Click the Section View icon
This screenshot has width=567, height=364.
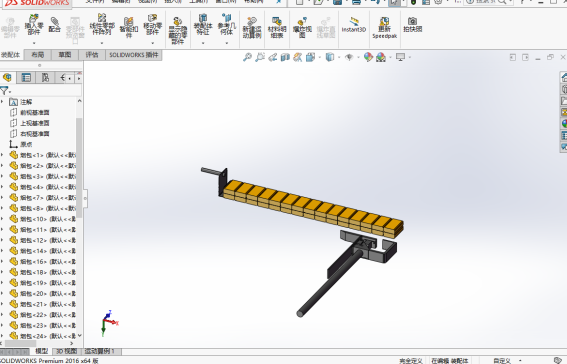(x=285, y=57)
